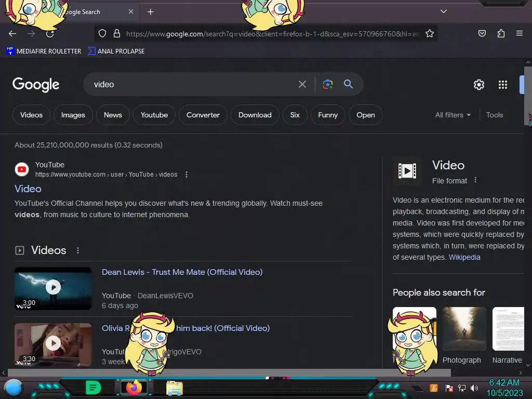The width and height of the screenshot is (532, 399).
Task: Open the Firefox hamburger application menu
Action: tap(520, 33)
